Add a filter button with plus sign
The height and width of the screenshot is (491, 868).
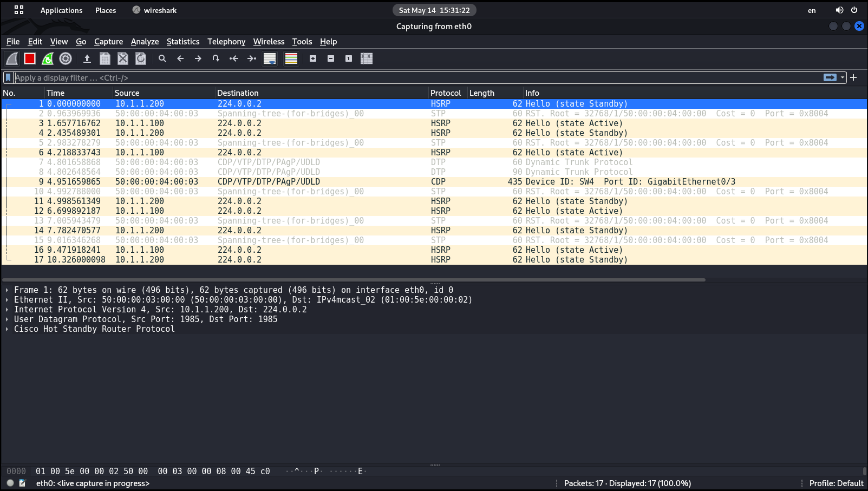tap(853, 77)
